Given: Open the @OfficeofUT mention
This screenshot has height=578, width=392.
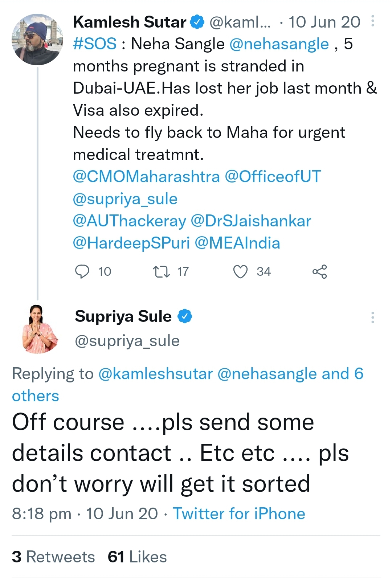Looking at the screenshot, I should [273, 177].
